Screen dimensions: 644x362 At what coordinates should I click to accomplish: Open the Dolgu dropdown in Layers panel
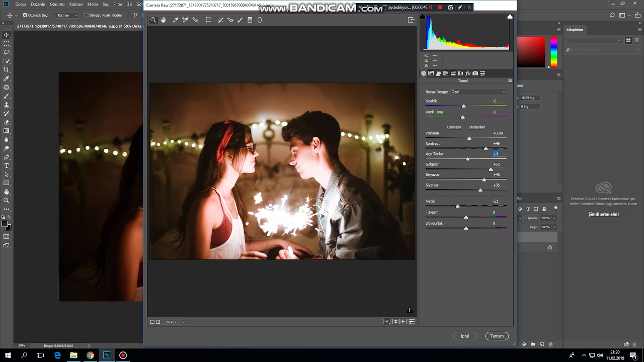click(554, 227)
